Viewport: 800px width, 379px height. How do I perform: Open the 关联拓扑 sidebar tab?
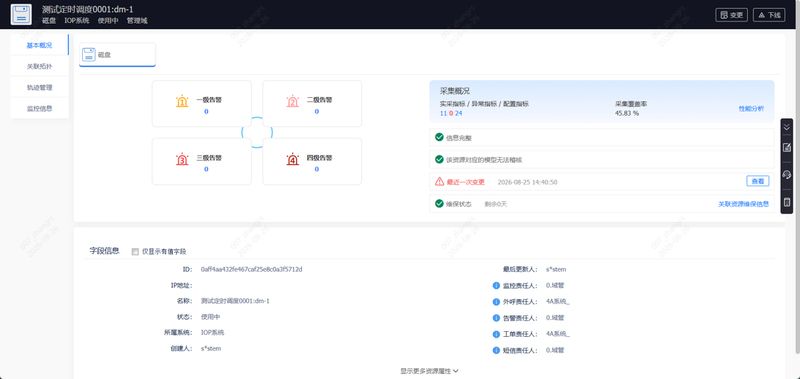39,66
